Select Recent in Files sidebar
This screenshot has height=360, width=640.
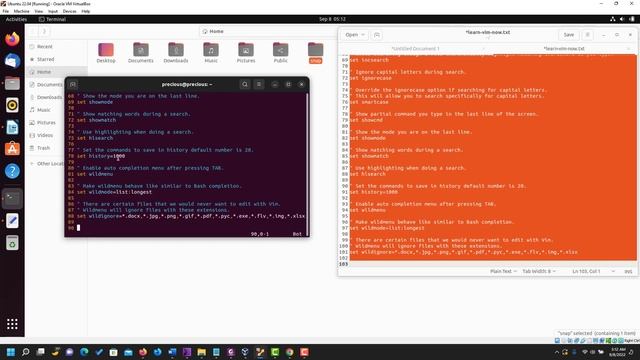(56, 47)
